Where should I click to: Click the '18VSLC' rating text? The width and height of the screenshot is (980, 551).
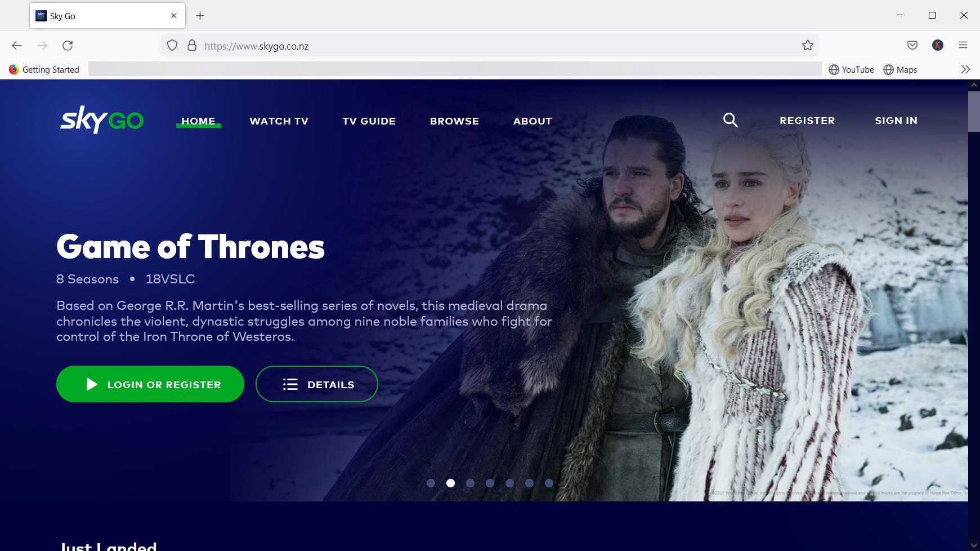pos(170,279)
